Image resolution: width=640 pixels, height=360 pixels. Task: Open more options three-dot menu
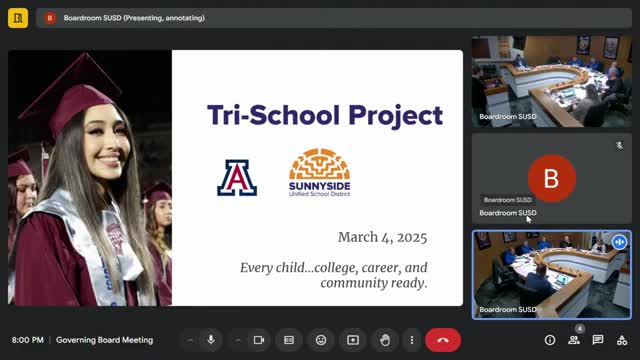click(412, 340)
